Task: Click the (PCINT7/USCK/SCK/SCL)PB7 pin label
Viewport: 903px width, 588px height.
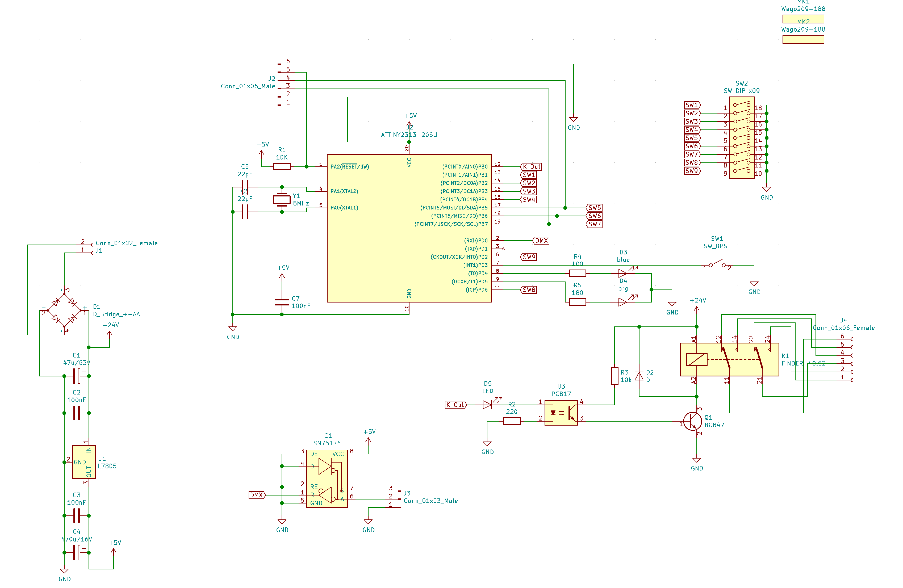Action: 451,224
